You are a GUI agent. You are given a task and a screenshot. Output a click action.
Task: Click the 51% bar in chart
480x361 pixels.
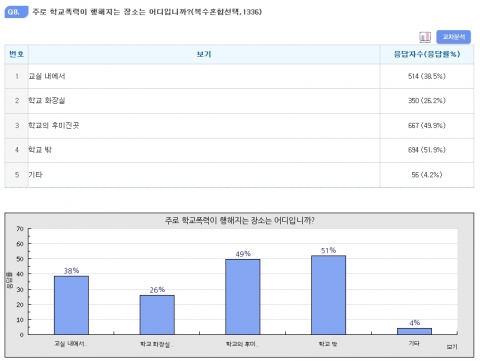click(x=328, y=295)
